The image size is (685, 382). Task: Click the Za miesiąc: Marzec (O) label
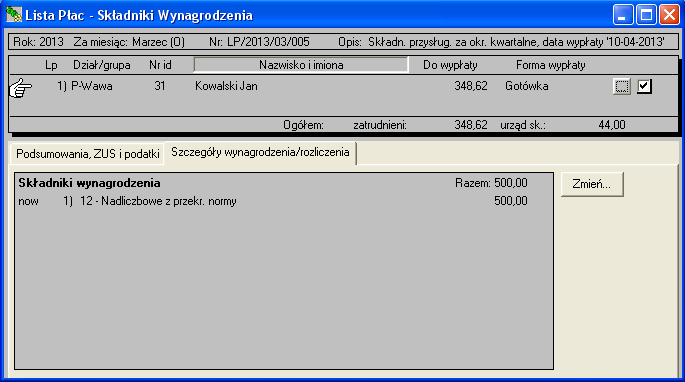129,42
